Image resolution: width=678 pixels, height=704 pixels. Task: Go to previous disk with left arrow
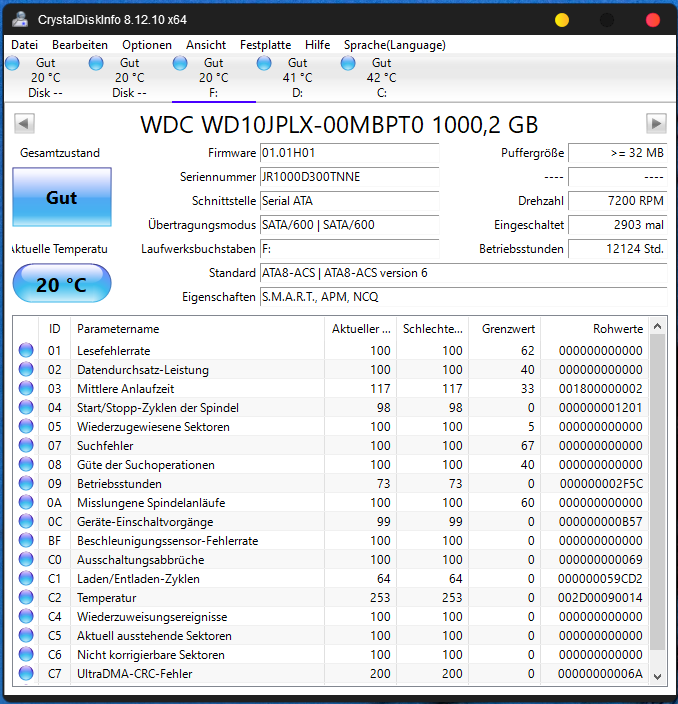click(x=24, y=123)
